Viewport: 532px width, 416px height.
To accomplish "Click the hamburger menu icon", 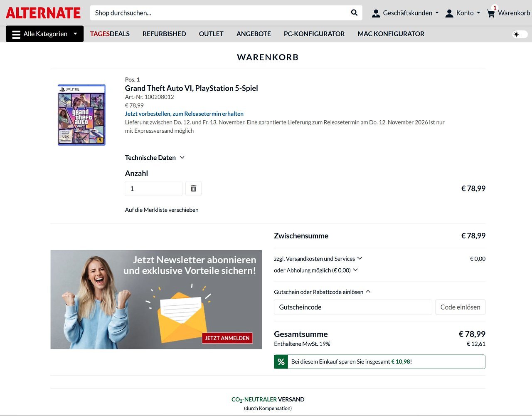I will tap(16, 34).
